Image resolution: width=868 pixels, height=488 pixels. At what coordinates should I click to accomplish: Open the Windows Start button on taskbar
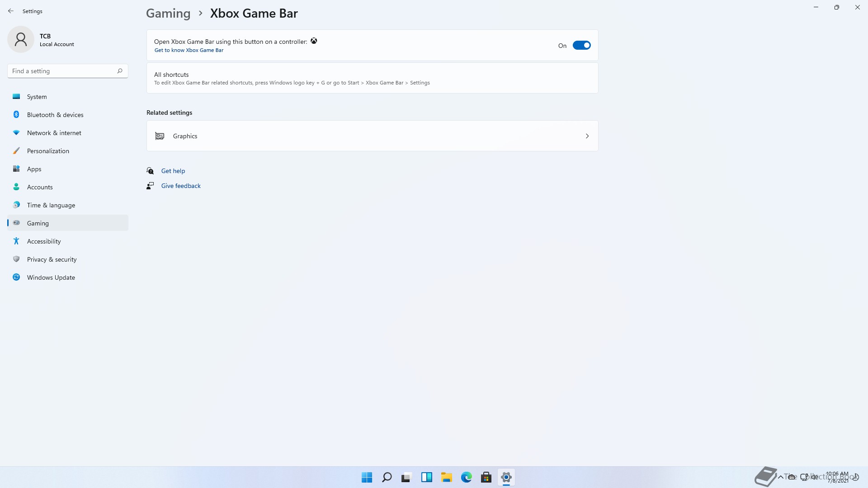(367, 477)
